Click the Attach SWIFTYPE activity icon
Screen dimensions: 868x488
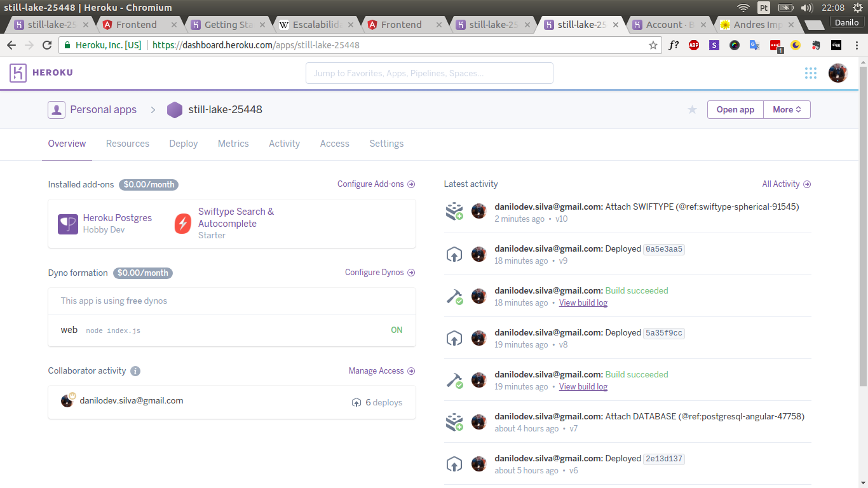454,212
